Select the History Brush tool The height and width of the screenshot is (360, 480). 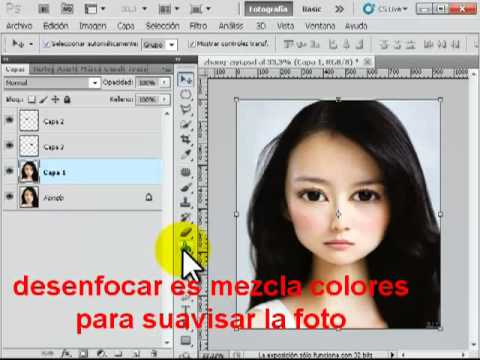[x=186, y=217]
